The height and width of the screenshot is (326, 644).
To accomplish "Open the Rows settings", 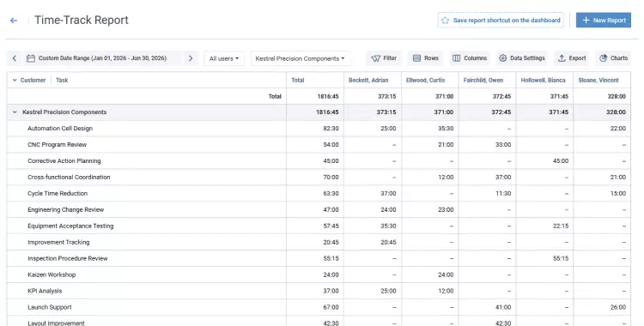I will coord(426,58).
